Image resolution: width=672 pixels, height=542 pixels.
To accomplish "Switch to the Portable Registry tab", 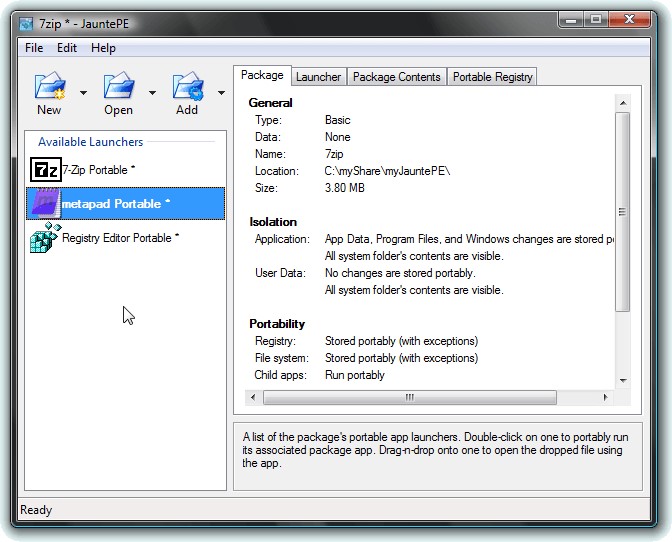I will [492, 77].
